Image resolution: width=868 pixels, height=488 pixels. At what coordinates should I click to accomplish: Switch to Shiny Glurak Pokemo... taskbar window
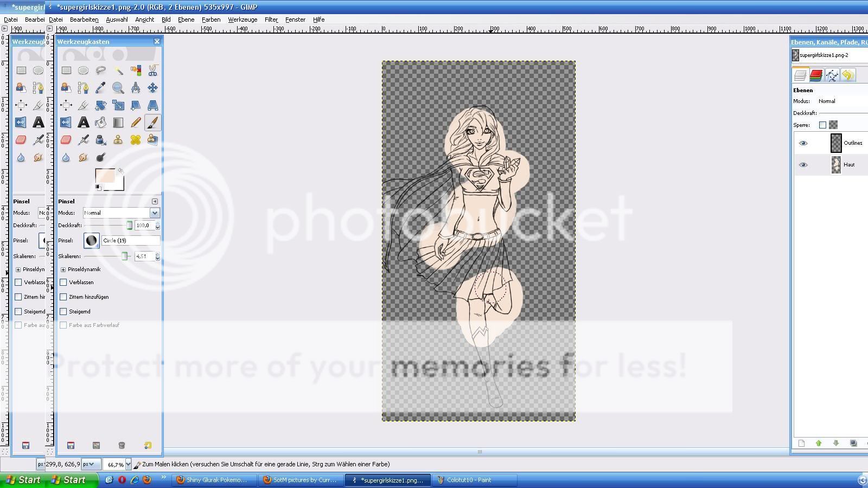point(214,480)
